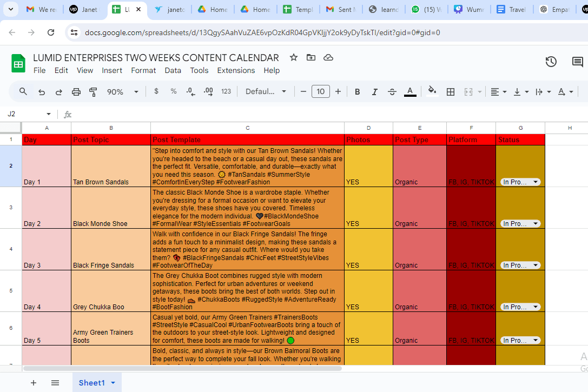Undo last action
Screen dimensions: 588x392
42,92
